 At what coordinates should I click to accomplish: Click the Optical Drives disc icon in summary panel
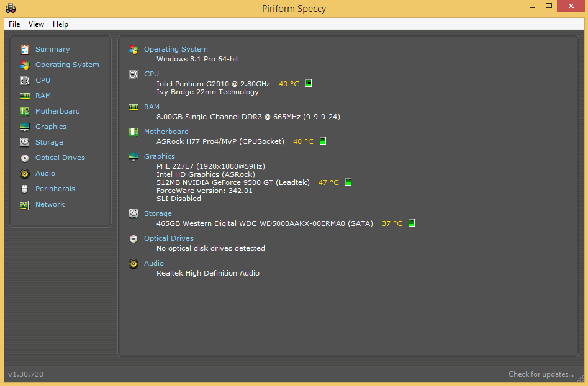133,239
